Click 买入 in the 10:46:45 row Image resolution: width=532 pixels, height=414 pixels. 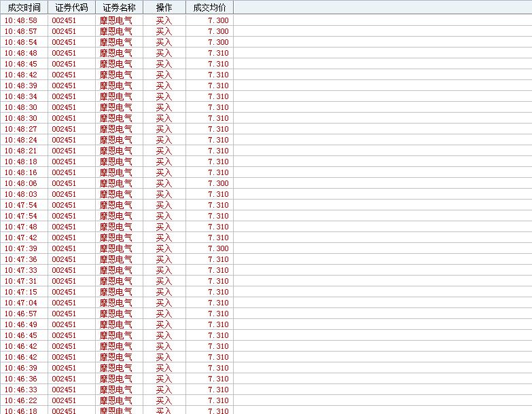164,335
